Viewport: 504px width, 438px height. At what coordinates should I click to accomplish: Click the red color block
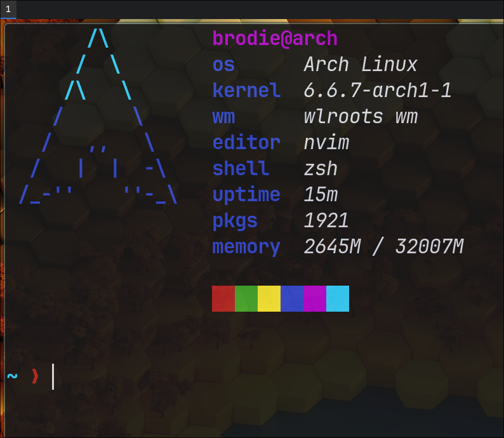pos(223,298)
